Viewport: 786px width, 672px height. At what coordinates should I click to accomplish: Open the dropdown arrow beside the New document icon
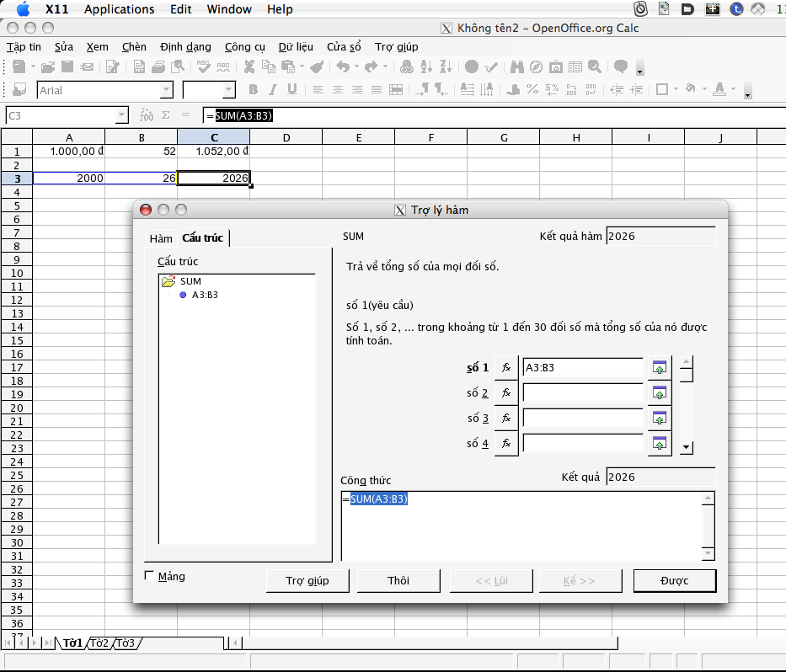[33, 67]
